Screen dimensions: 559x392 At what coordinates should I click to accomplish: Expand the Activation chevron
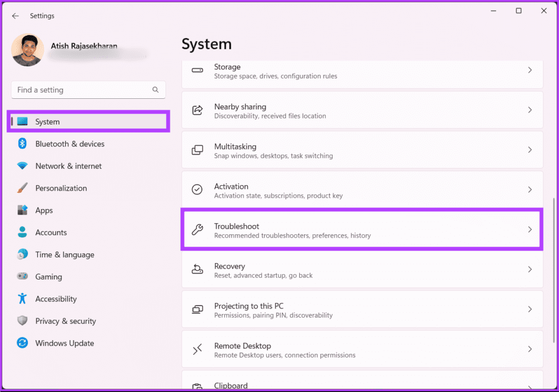pyautogui.click(x=530, y=190)
